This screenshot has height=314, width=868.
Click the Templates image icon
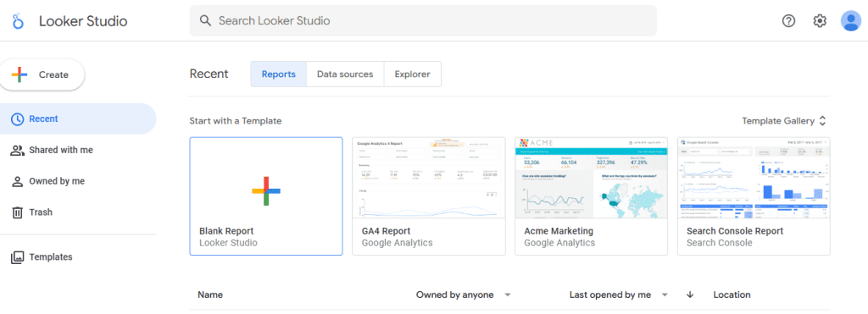pyautogui.click(x=18, y=257)
